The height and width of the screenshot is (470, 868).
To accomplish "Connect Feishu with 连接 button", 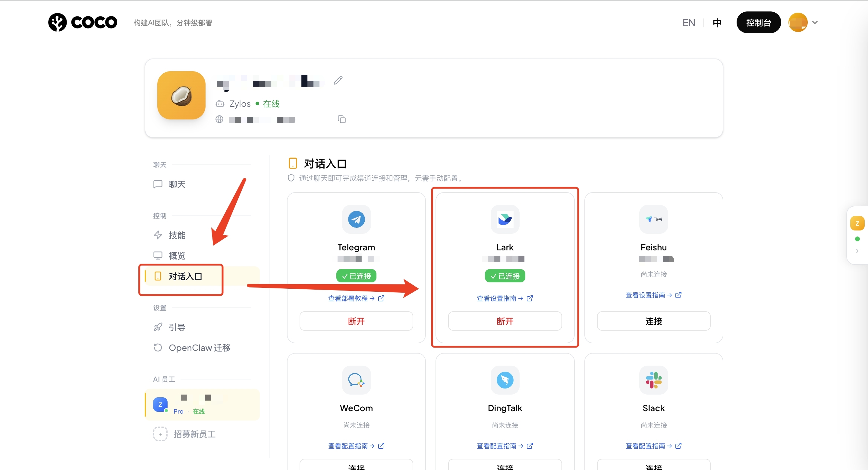I will point(653,321).
